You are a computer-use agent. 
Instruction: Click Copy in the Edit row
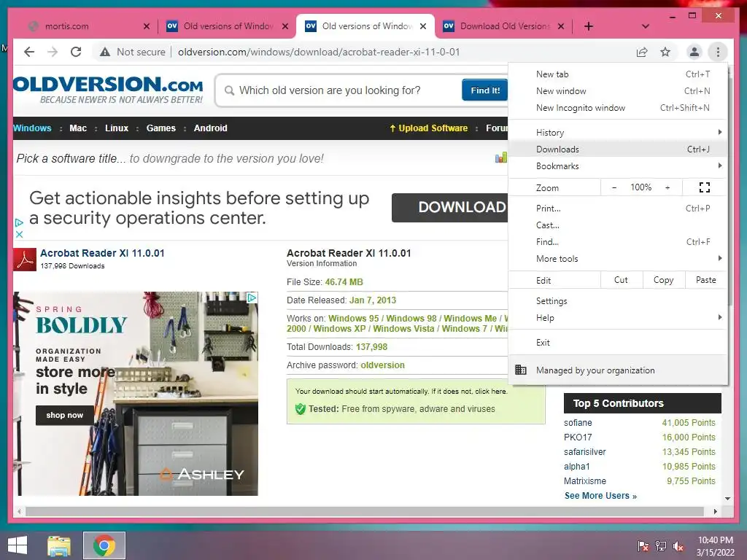664,280
